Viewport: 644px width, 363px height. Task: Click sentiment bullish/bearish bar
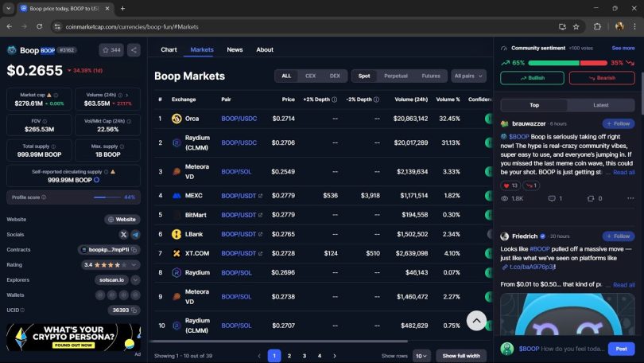pyautogui.click(x=568, y=63)
